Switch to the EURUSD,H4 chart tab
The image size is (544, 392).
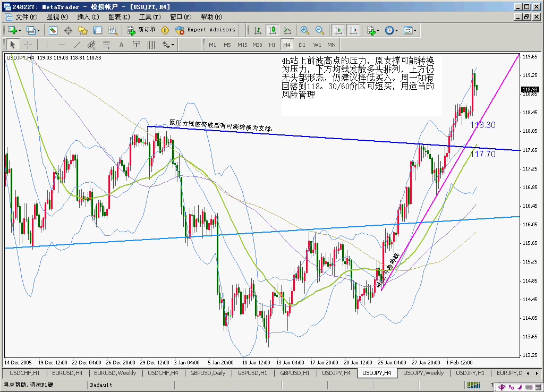[x=67, y=373]
